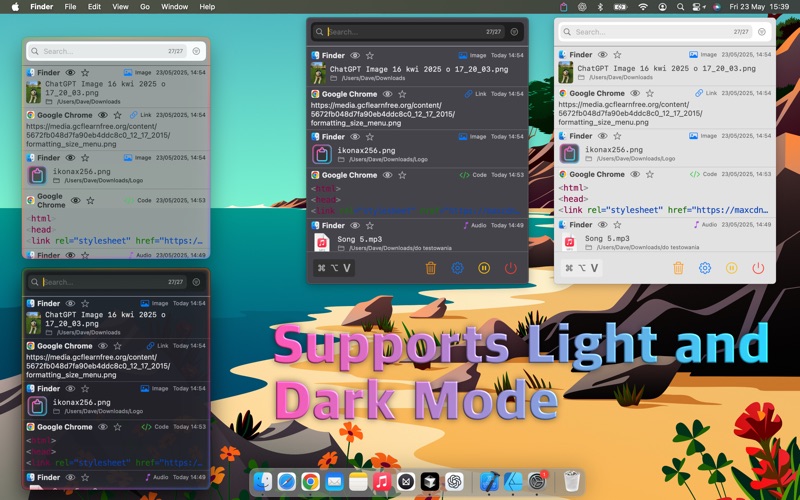Click red power icon in right light window
The image size is (800, 500).
click(758, 268)
